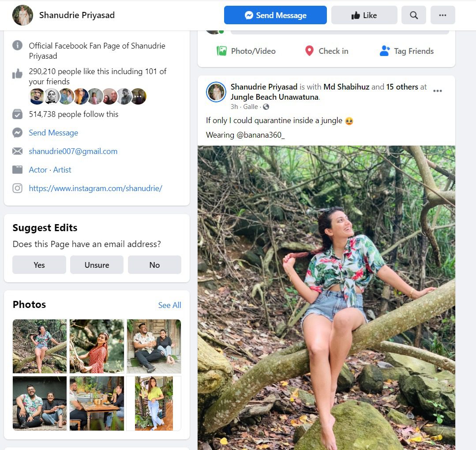Click the search magnifier icon in header
The height and width of the screenshot is (450, 476).
(x=414, y=15)
